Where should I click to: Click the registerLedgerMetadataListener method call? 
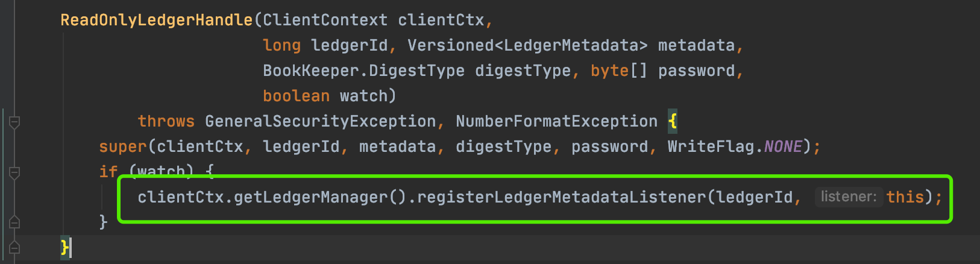[x=562, y=197]
